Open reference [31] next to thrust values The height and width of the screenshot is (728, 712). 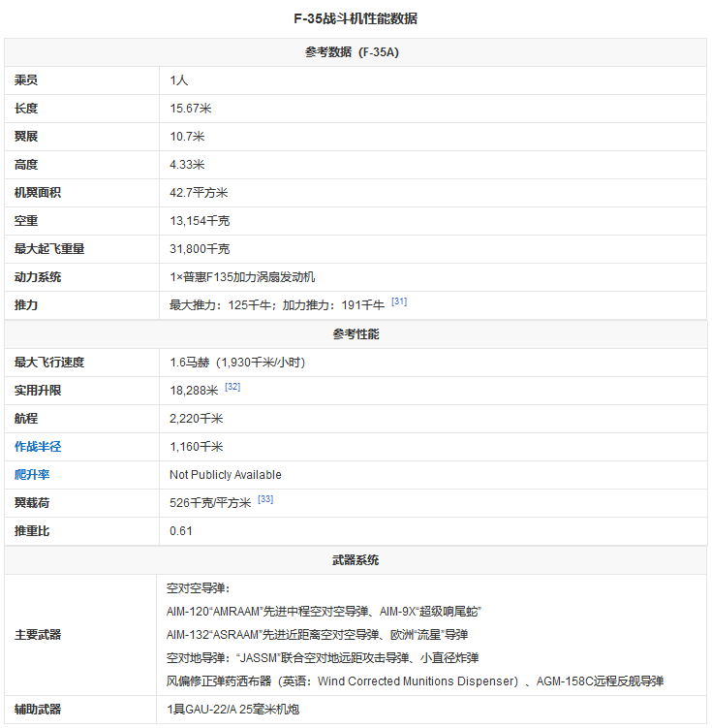[x=399, y=301]
